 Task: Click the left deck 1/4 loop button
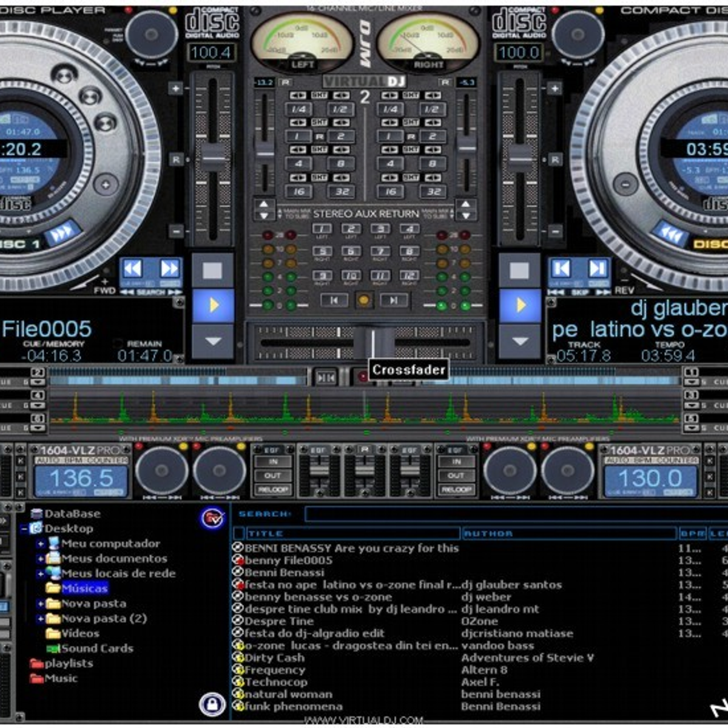[x=298, y=109]
